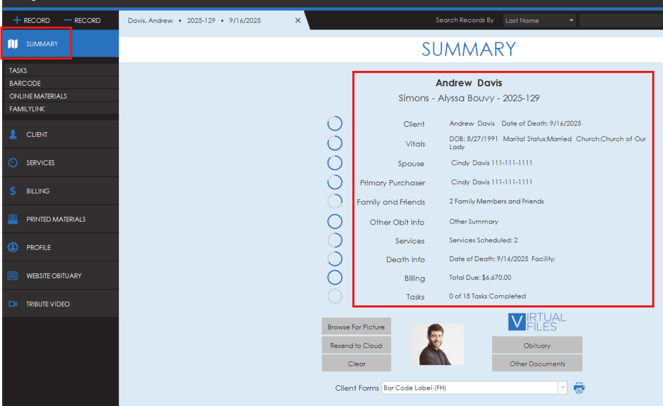This screenshot has height=406, width=663.
Task: Click the printer icon beside Client Forms
Action: [x=579, y=388]
